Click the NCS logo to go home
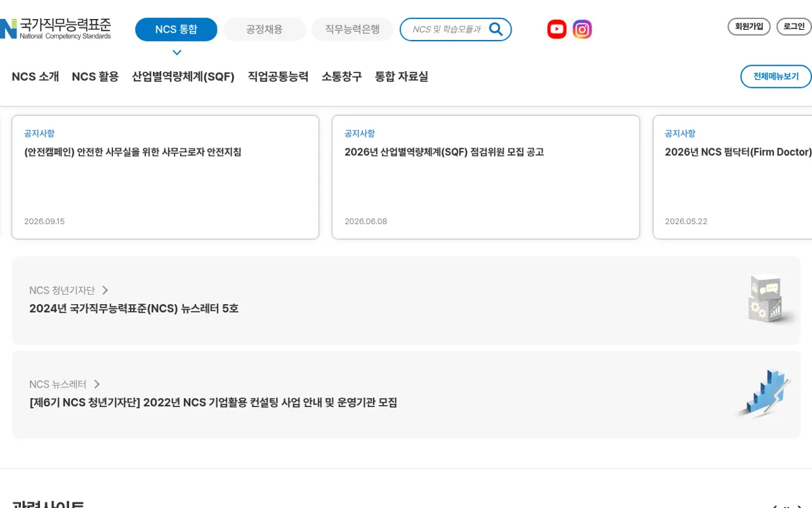Viewport: 812px width, 508px height. pyautogui.click(x=55, y=29)
